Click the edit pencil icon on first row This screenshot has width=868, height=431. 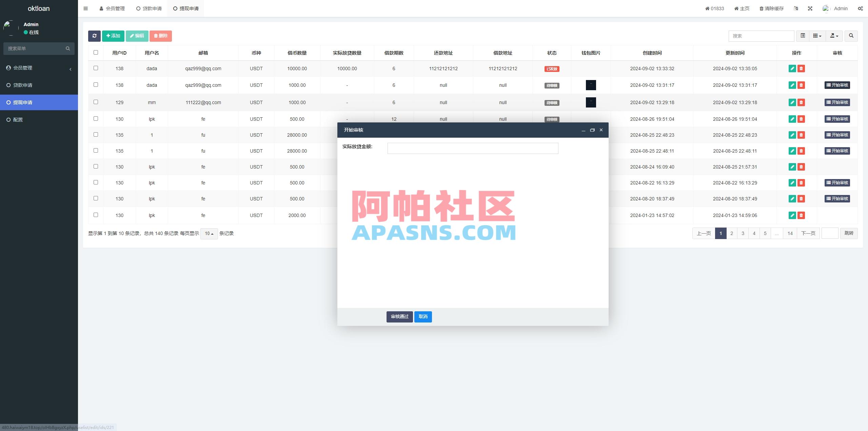click(x=792, y=68)
